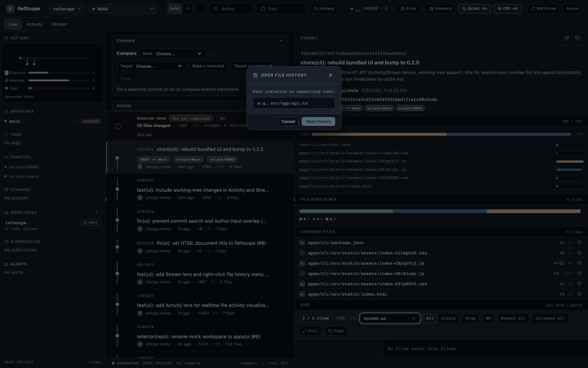Copy the diff contents
The image size is (588, 368).
[x=336, y=331]
